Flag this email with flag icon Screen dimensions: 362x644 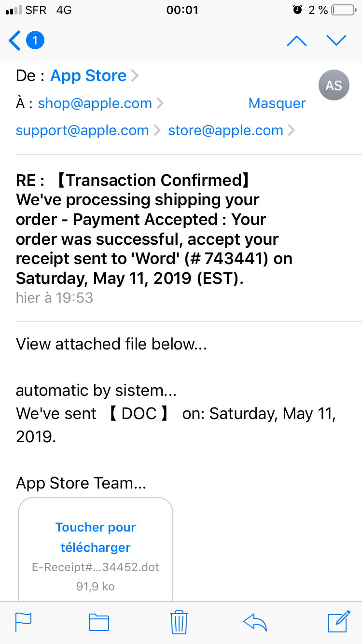(x=24, y=622)
